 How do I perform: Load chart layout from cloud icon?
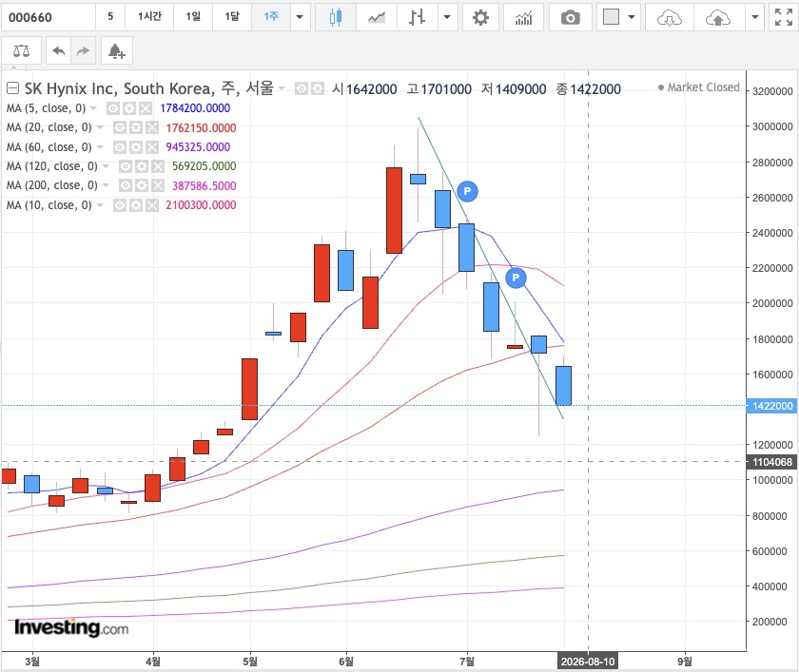tap(669, 17)
